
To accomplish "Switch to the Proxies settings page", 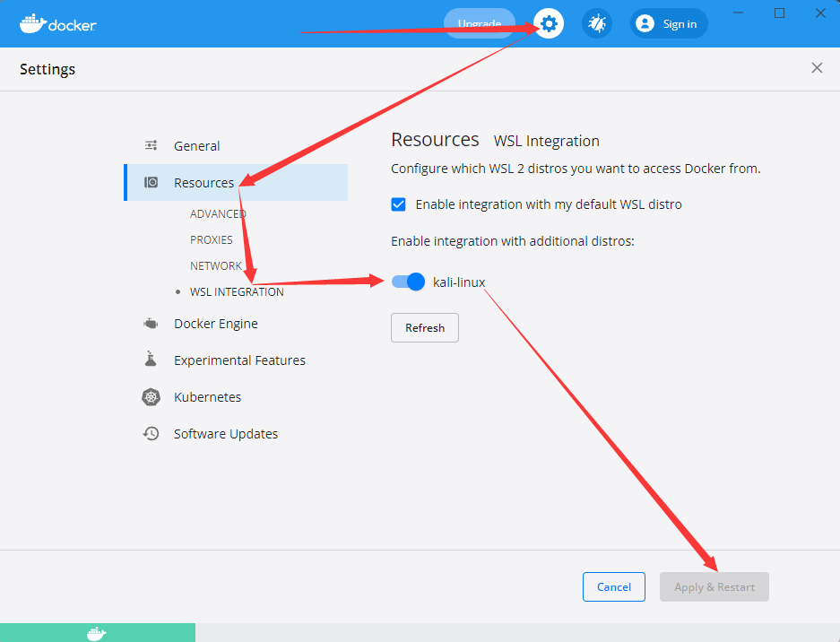I will (x=212, y=239).
